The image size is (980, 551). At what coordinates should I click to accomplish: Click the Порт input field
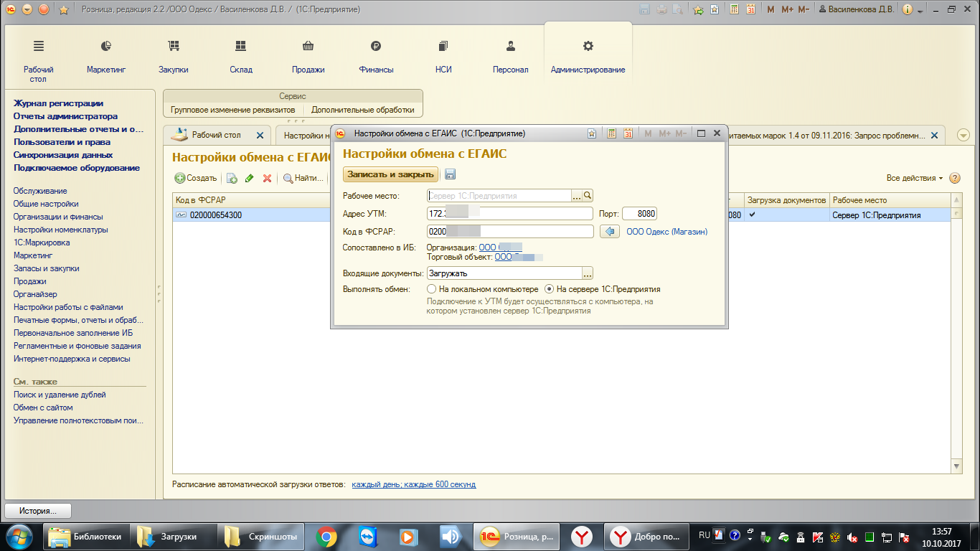[x=640, y=214]
